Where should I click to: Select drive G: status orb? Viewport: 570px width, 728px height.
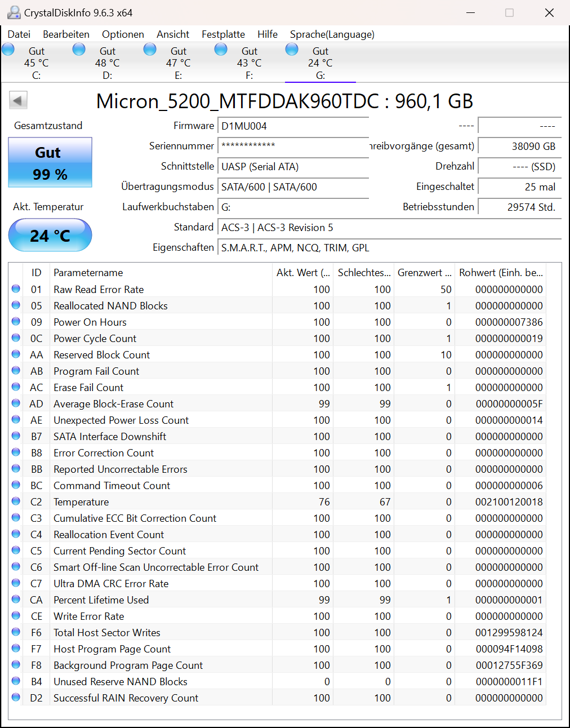[x=292, y=50]
